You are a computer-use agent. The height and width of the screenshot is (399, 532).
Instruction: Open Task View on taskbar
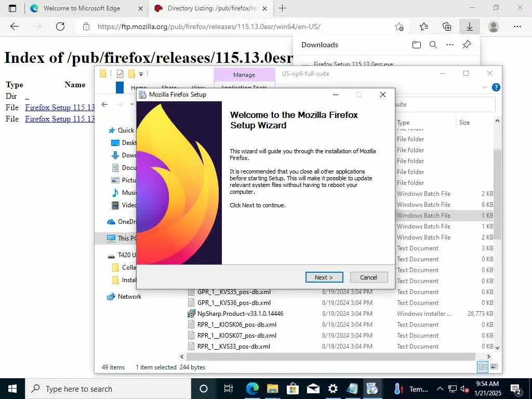(x=229, y=389)
